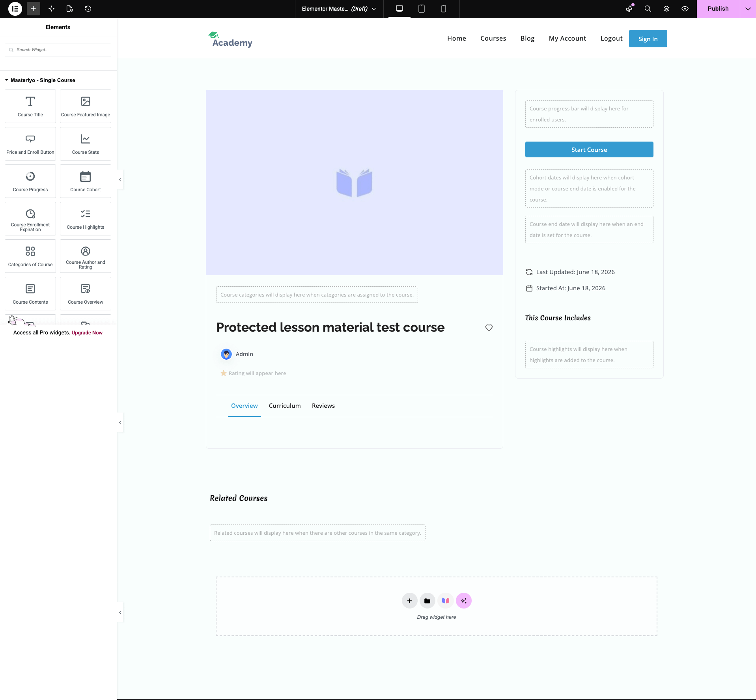The height and width of the screenshot is (700, 756).
Task: Open the Publish options dropdown arrow
Action: [x=748, y=9]
